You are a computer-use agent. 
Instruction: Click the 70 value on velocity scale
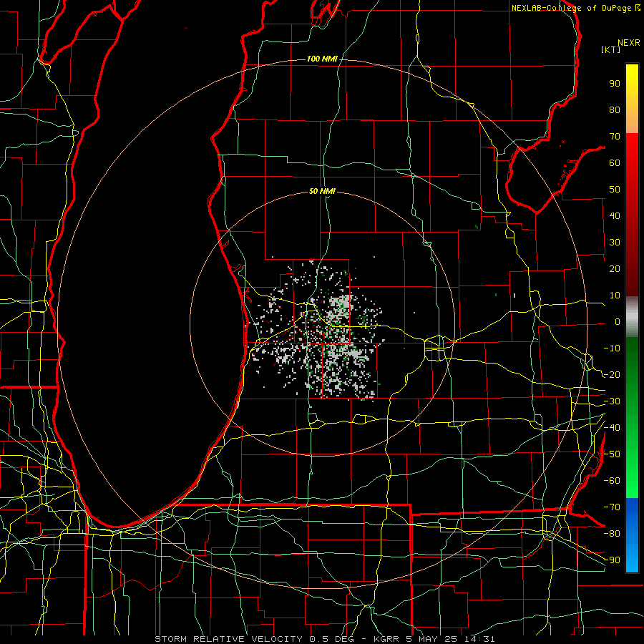point(615,137)
